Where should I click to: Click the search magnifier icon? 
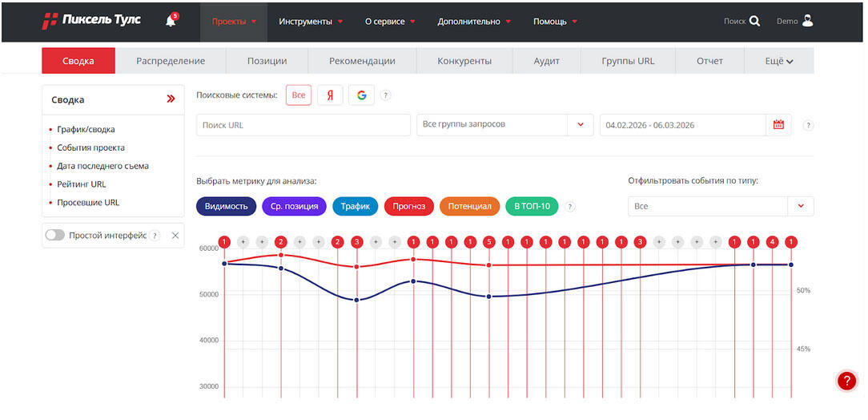click(x=754, y=22)
